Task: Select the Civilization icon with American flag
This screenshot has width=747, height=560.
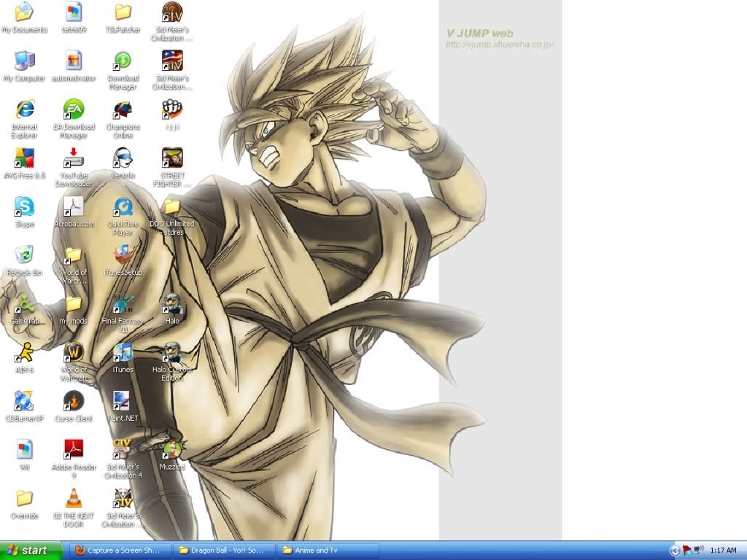Action: pyautogui.click(x=172, y=61)
